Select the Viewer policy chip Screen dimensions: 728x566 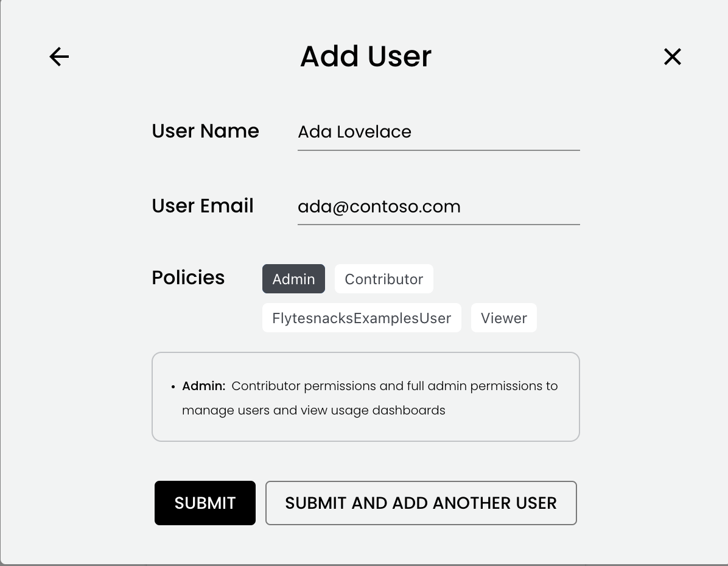tap(503, 318)
